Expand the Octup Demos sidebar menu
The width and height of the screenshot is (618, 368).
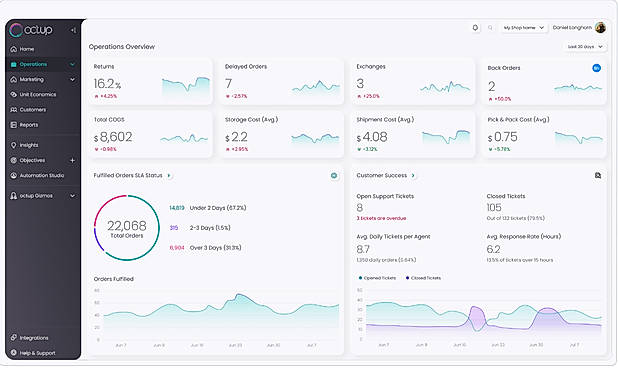point(43,196)
